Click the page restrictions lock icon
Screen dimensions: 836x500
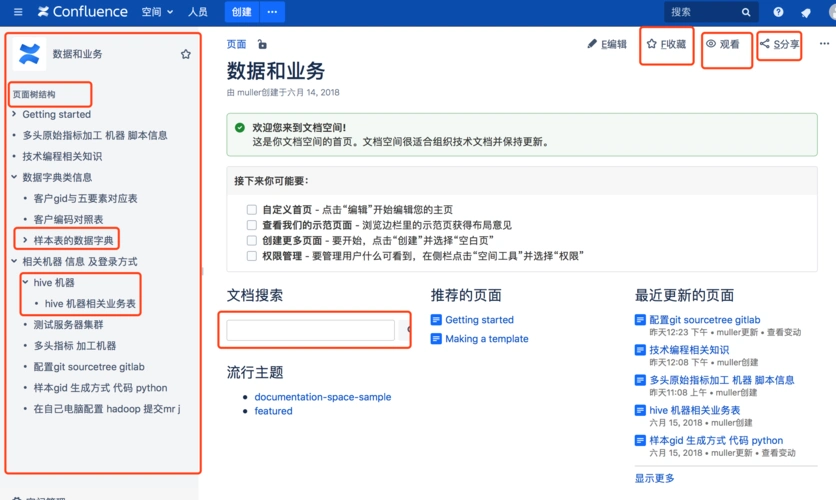tap(262, 44)
